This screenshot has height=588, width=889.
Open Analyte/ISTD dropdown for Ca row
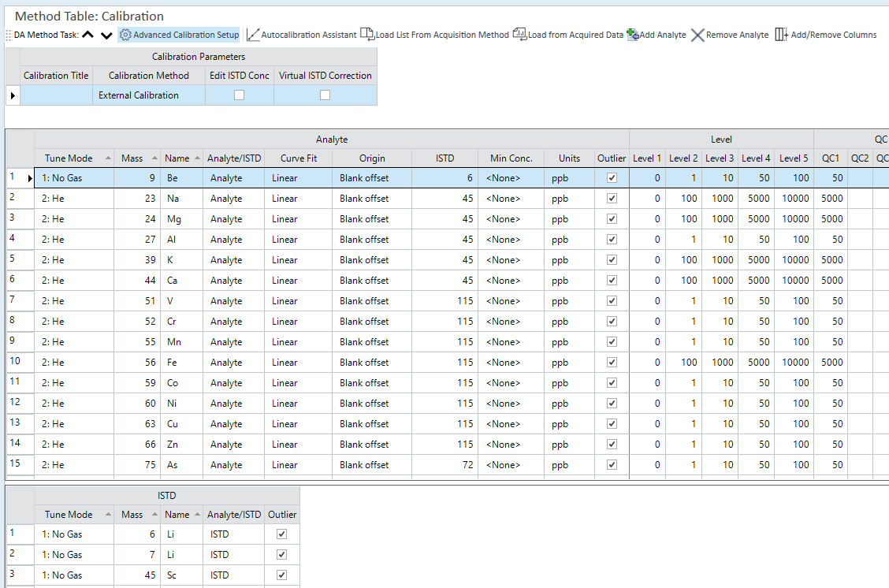(x=233, y=280)
